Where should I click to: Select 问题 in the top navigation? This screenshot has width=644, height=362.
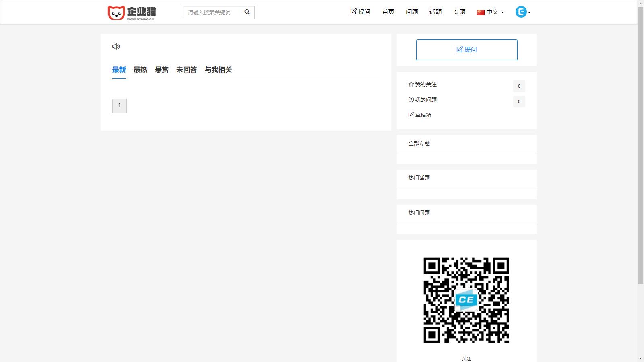pyautogui.click(x=411, y=12)
